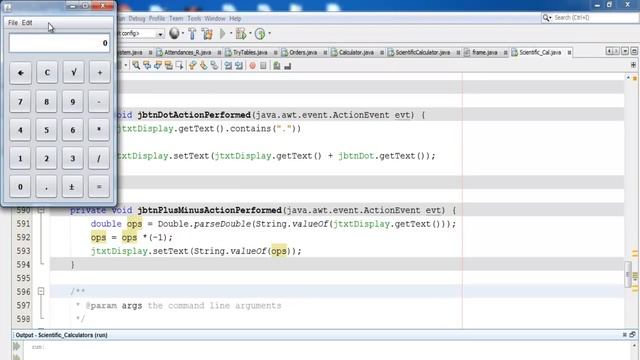The image size is (640, 360).
Task: Switch to the Orders.java tab
Action: coord(303,53)
